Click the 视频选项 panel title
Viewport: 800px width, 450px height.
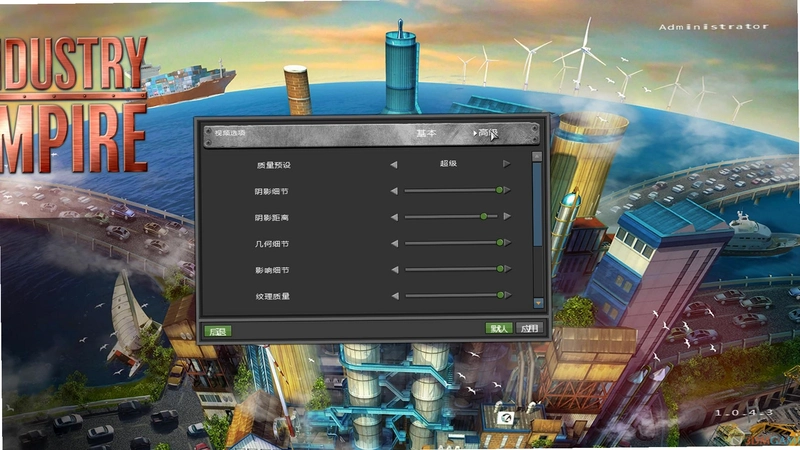pyautogui.click(x=230, y=133)
